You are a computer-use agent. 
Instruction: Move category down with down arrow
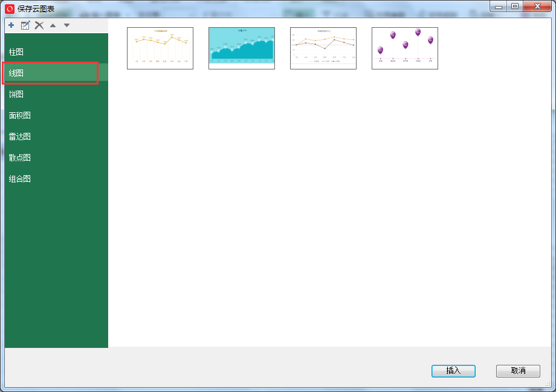pyautogui.click(x=66, y=25)
